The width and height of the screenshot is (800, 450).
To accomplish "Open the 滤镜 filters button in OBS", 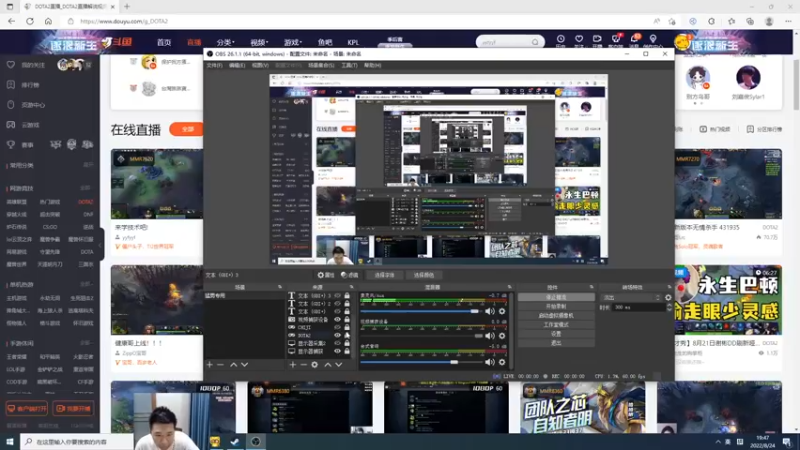I will click(349, 275).
